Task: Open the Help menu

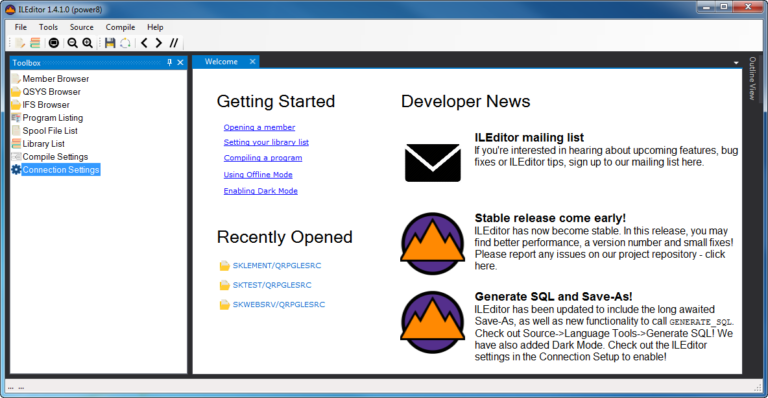Action: [x=155, y=27]
